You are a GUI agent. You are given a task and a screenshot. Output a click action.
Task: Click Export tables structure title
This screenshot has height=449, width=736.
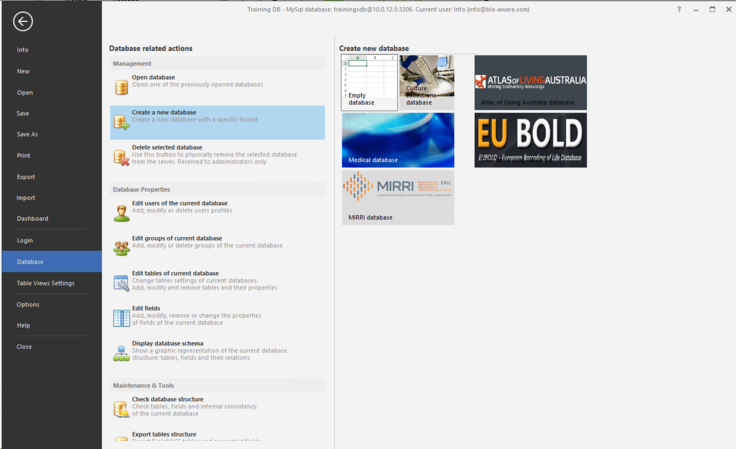164,434
